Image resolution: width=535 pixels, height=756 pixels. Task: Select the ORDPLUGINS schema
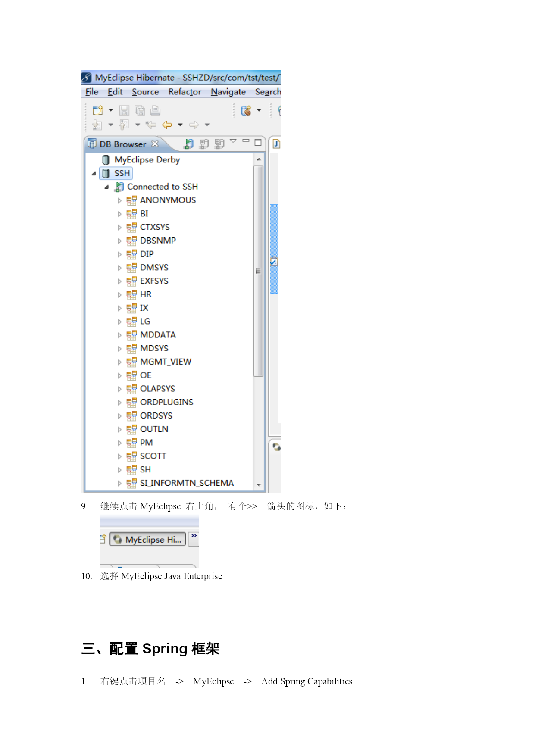[166, 402]
